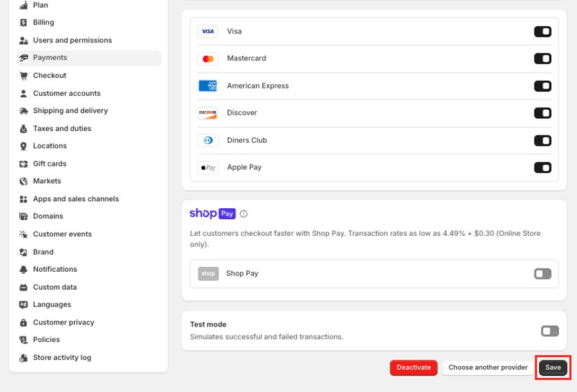Click the Notifications bell icon
The width and height of the screenshot is (577, 392).
click(24, 269)
